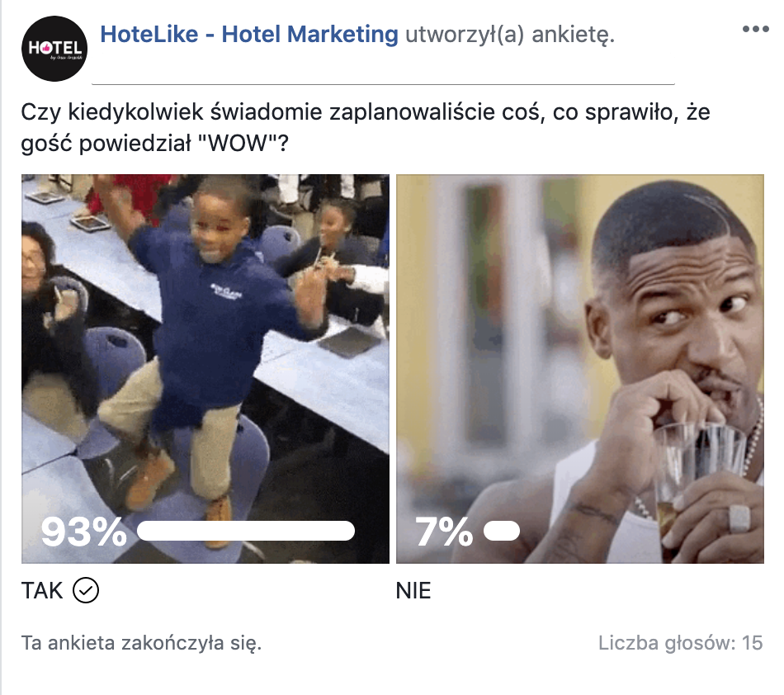
Task: Click 'utworzył(a) ankietę' header text
Action: point(510,35)
